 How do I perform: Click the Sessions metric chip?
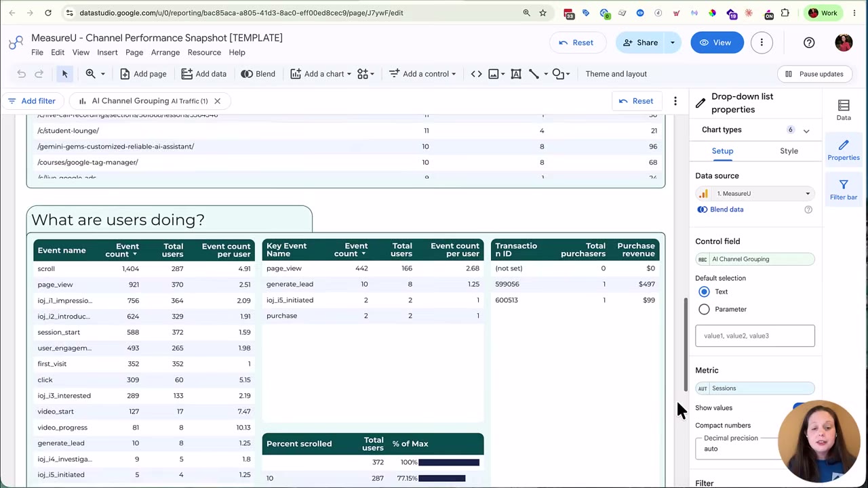tap(755, 388)
